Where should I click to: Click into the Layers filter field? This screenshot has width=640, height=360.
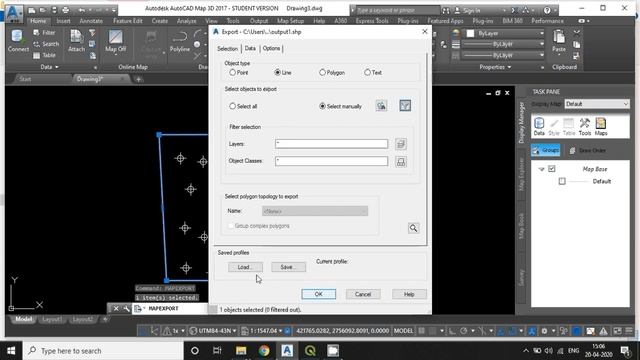pos(331,144)
